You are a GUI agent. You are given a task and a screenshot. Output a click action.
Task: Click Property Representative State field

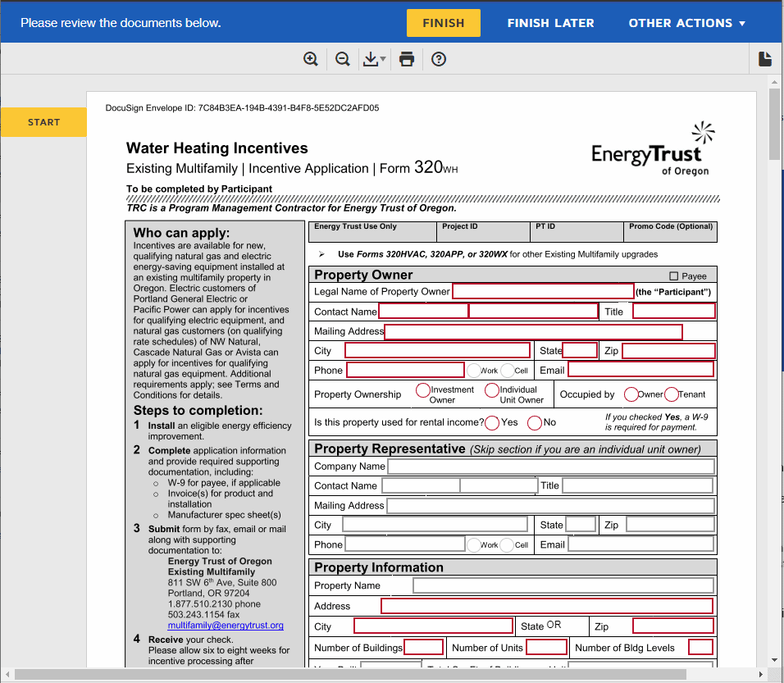[581, 525]
